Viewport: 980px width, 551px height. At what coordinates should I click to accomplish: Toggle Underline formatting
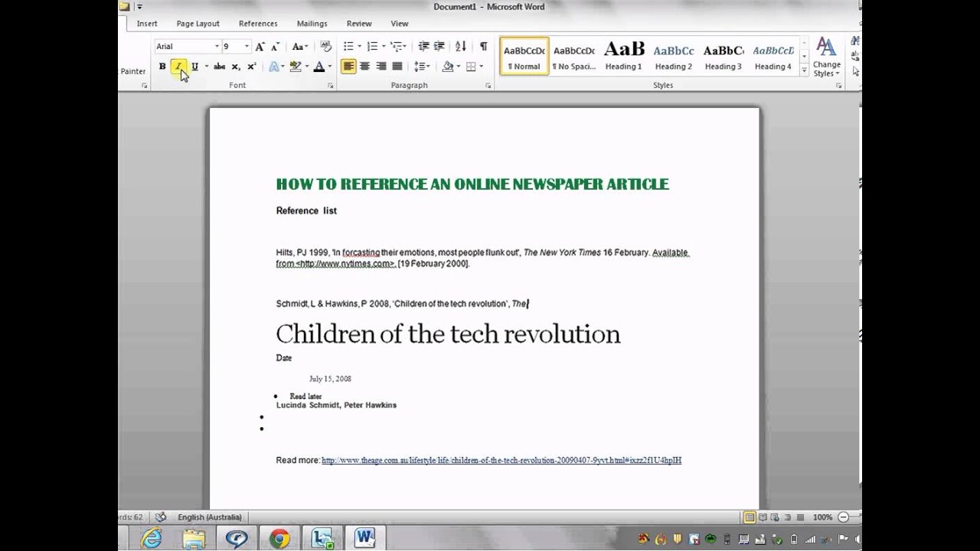pyautogui.click(x=194, y=67)
